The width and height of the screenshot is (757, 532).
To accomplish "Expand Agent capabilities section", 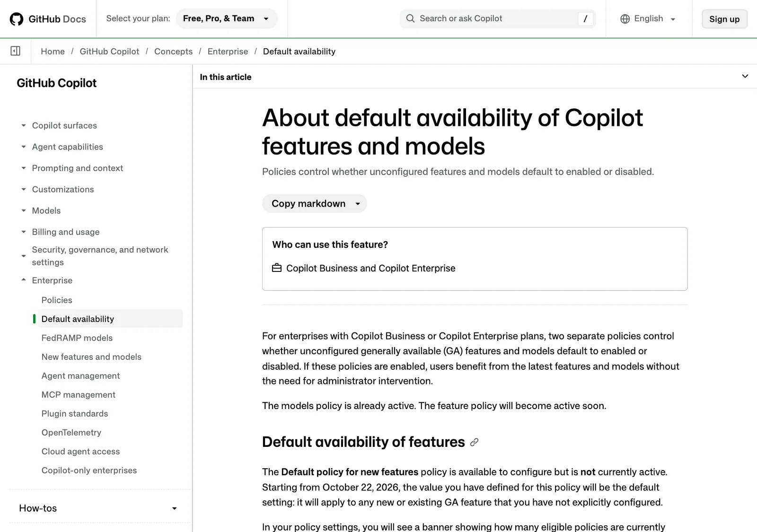I will 68,147.
